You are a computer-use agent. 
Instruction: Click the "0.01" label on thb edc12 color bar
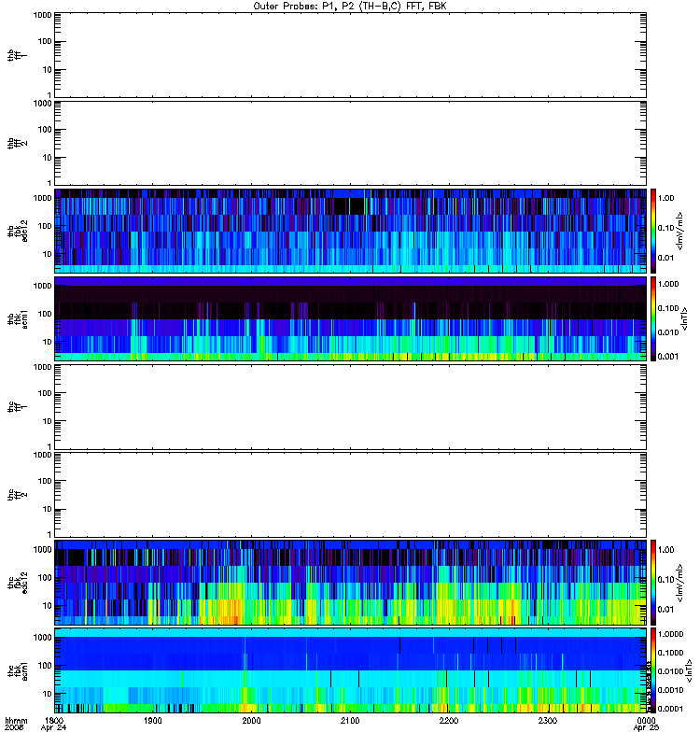pos(665,258)
